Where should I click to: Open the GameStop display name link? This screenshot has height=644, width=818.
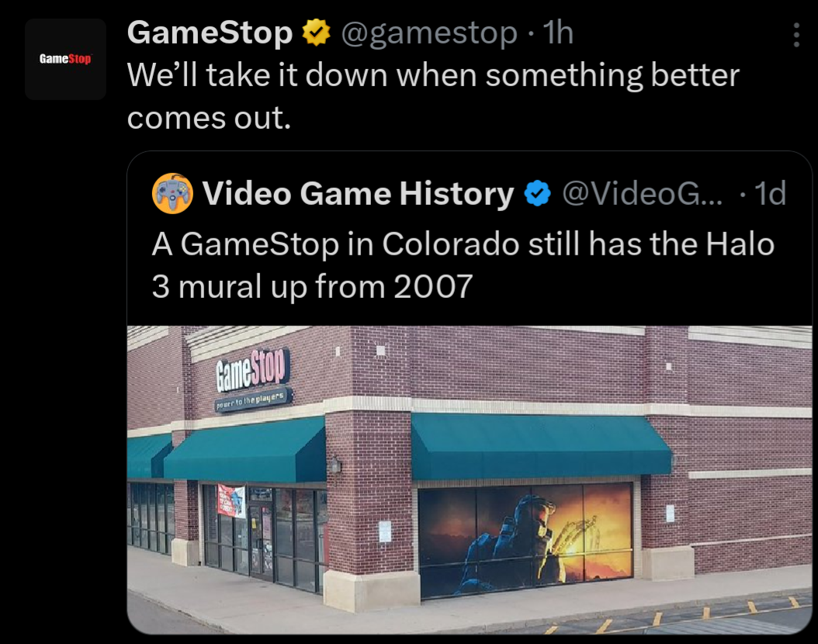click(210, 33)
